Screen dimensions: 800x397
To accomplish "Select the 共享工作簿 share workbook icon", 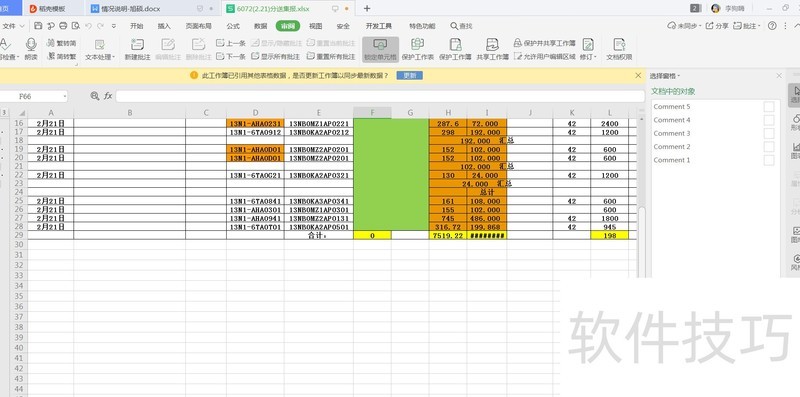I will click(x=492, y=44).
